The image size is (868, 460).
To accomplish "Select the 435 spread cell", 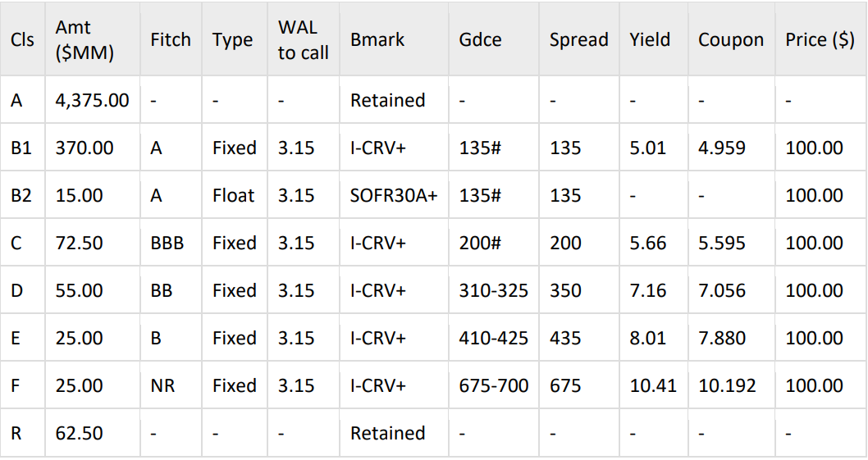I will pyautogui.click(x=565, y=339).
